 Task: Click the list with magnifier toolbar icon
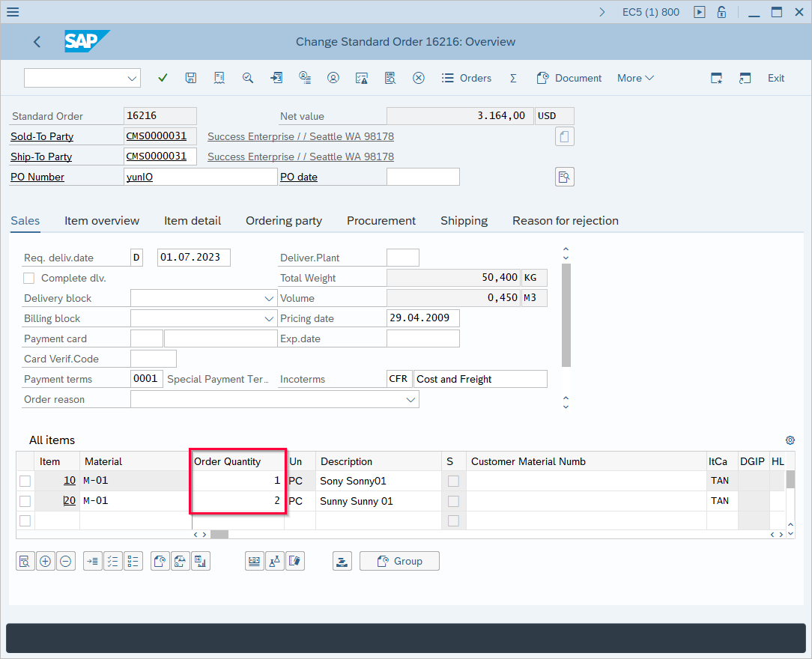[x=390, y=78]
